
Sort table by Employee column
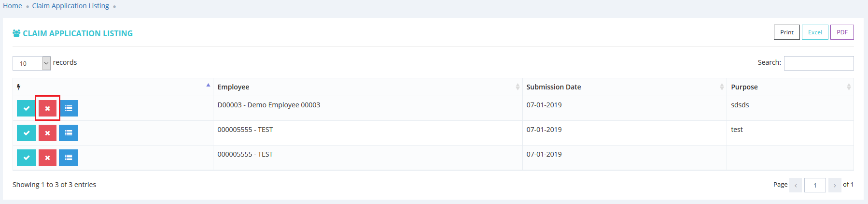367,87
